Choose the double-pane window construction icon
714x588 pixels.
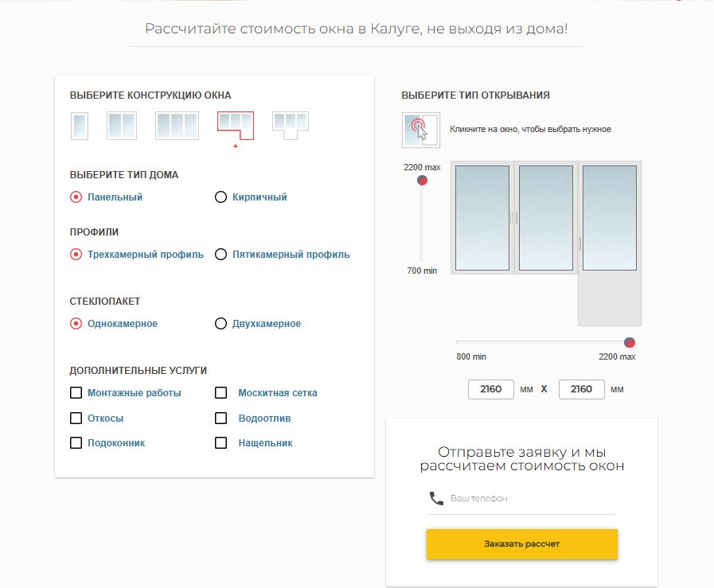122,126
